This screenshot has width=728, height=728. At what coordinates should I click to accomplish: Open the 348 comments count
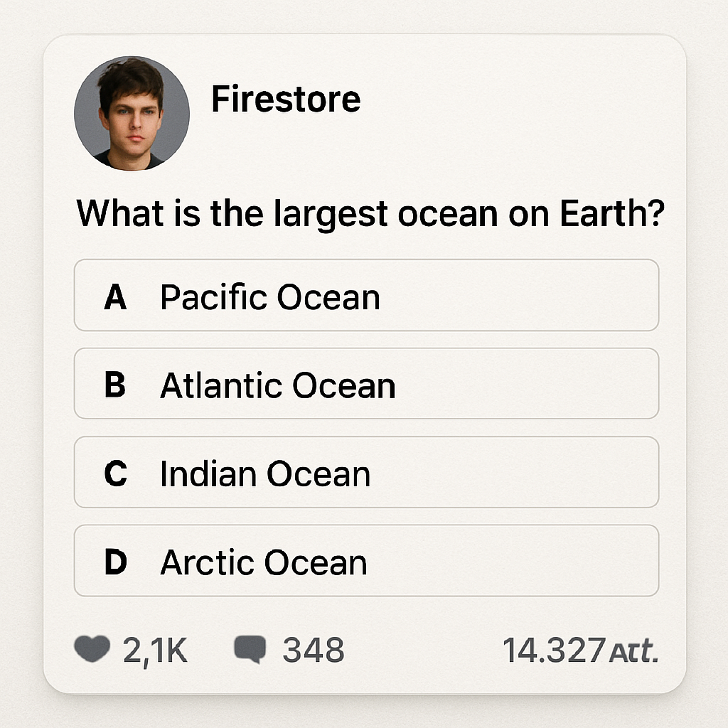[x=313, y=648]
